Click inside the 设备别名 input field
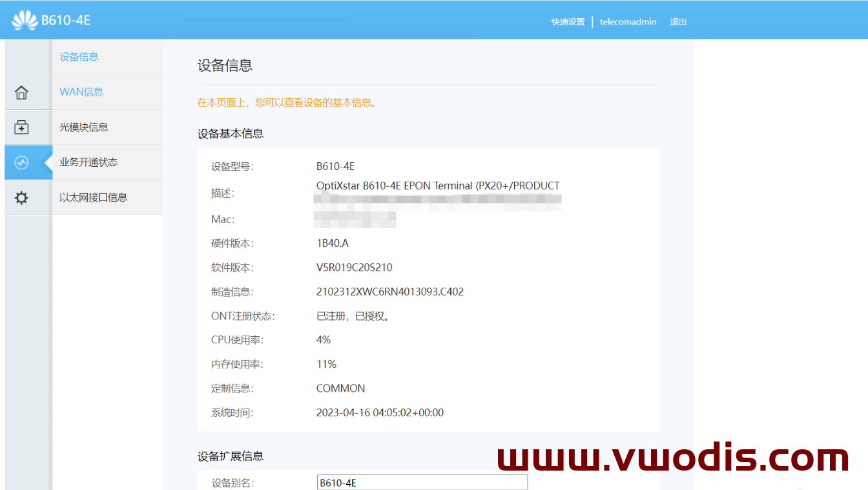The height and width of the screenshot is (490, 868). tap(421, 482)
